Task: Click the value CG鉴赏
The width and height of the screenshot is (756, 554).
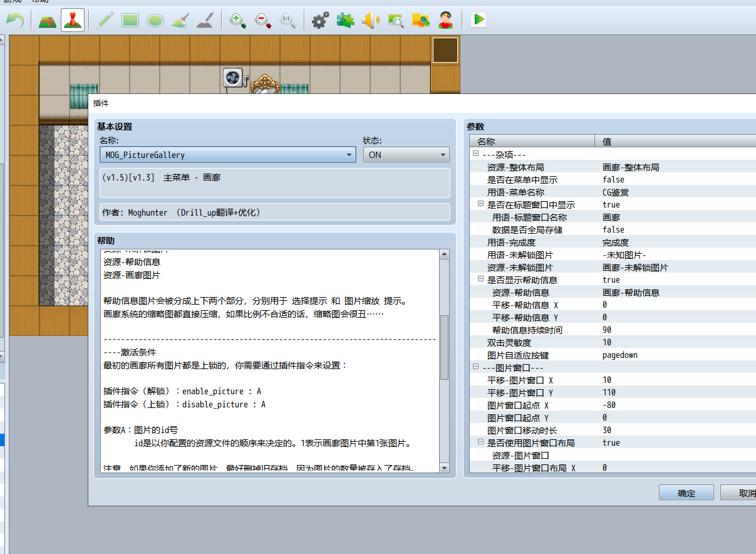Action: point(616,192)
